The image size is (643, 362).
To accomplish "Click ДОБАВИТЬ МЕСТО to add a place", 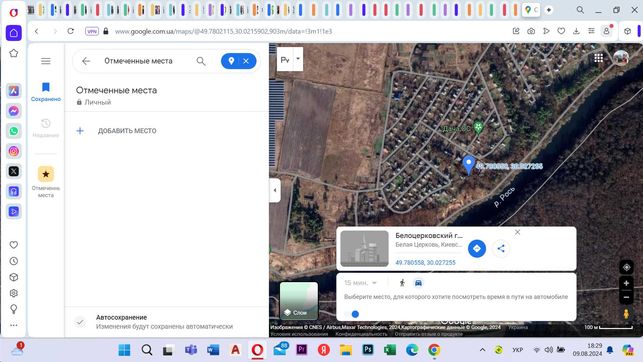I will 127,131.
